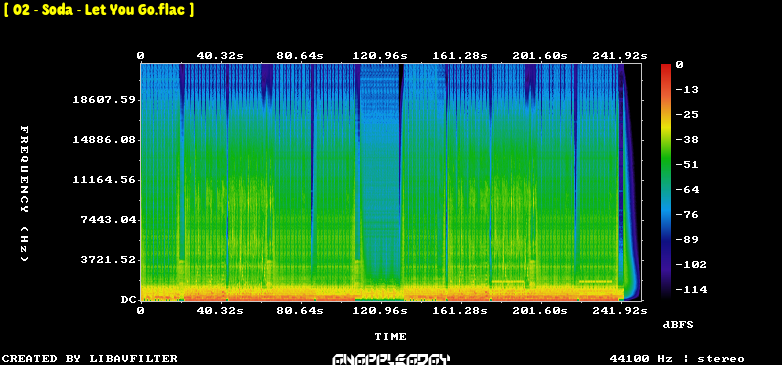Click the DC label on the frequency axis
The image size is (782, 365).
pos(128,300)
